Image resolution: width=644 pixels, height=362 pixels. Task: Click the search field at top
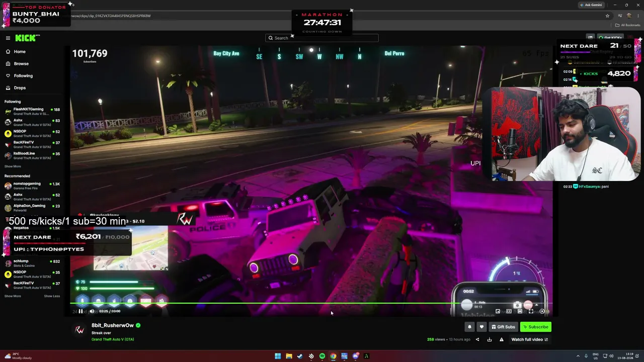(322, 38)
